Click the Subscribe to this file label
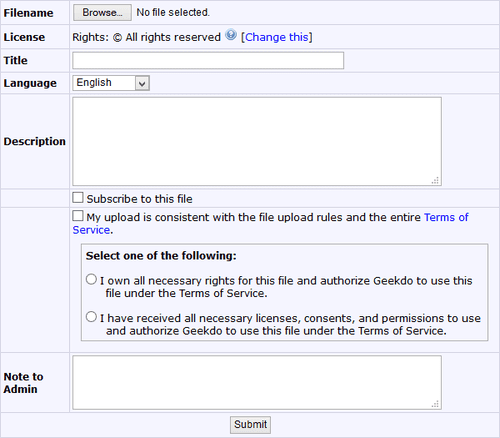This screenshot has height=438, width=500. tap(139, 199)
